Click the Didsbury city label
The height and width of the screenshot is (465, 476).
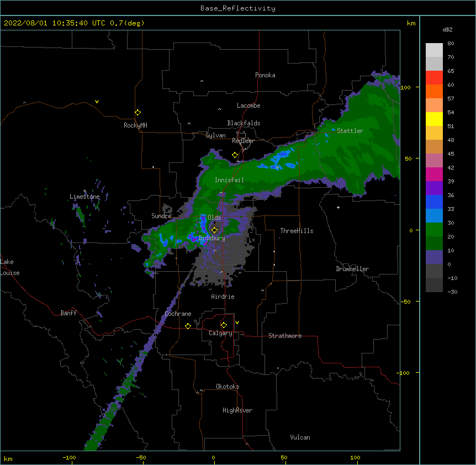click(x=212, y=238)
